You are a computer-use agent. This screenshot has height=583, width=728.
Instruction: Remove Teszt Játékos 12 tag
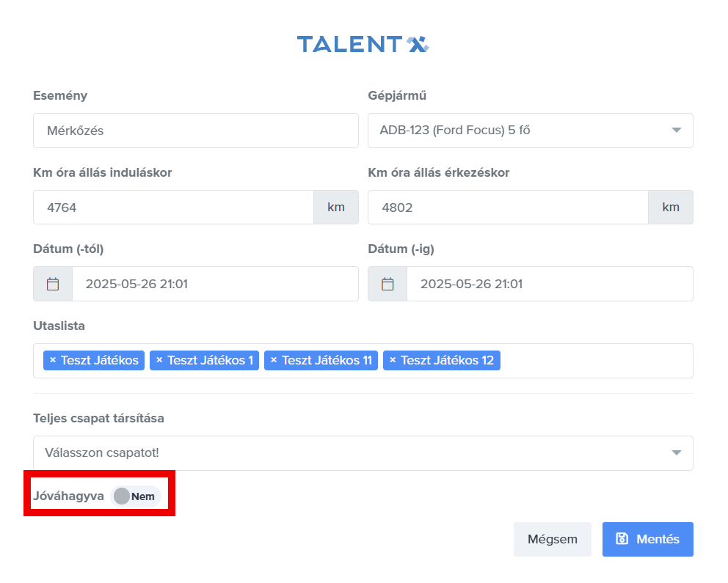(x=393, y=360)
